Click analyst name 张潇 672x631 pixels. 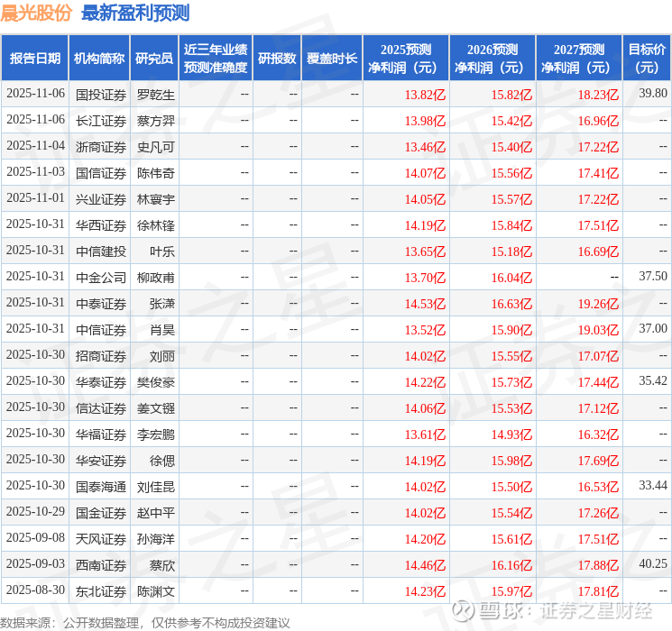[162, 304]
